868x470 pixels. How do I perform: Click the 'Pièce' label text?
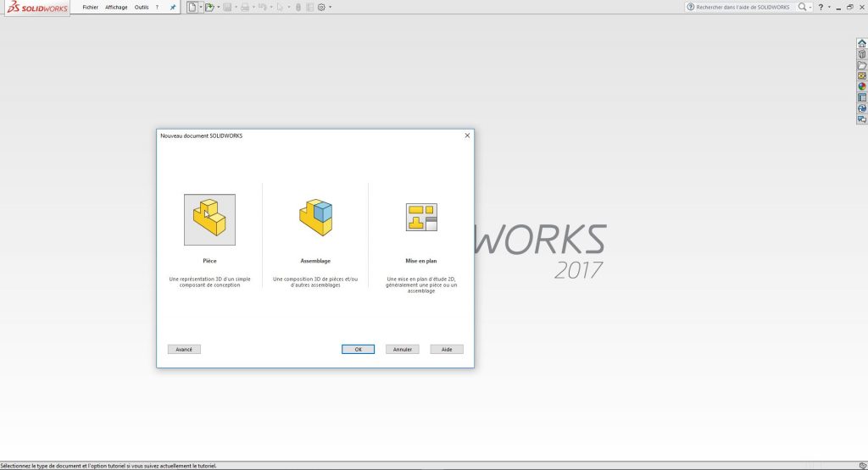coord(210,261)
